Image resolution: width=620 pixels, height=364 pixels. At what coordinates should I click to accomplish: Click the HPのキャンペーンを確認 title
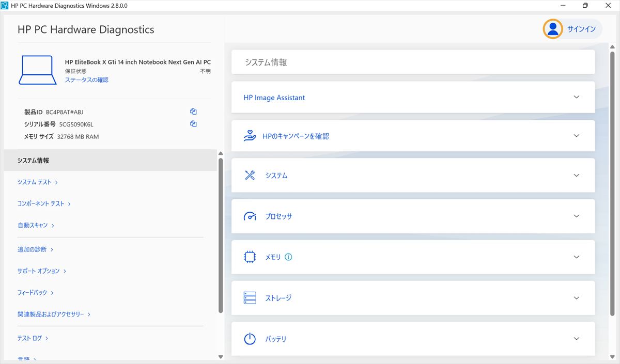click(296, 136)
